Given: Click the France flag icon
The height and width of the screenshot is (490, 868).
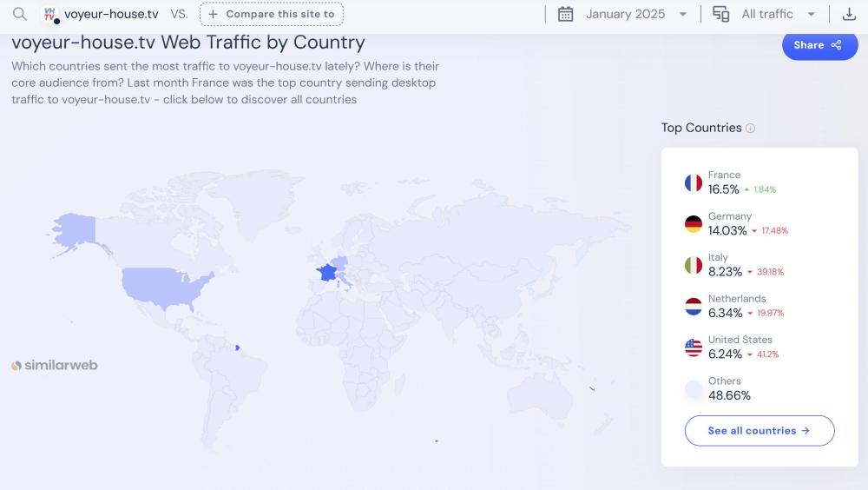Looking at the screenshot, I should (693, 182).
